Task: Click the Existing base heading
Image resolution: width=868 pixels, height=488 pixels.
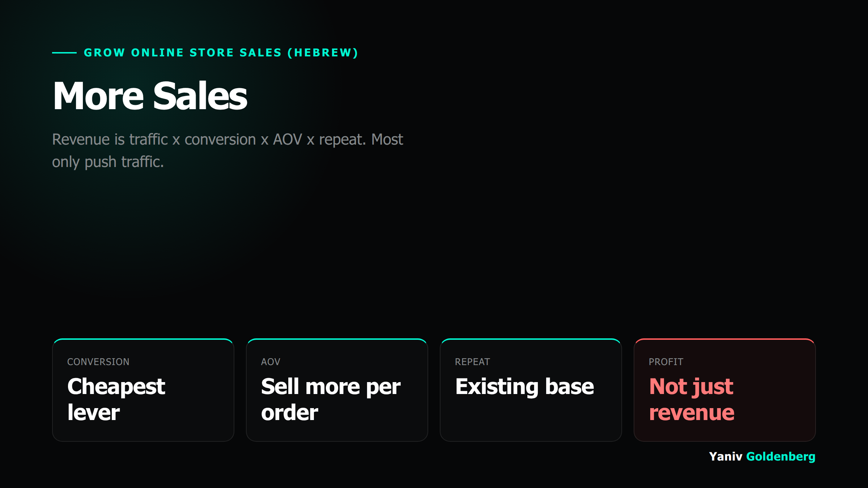Action: coord(524,386)
